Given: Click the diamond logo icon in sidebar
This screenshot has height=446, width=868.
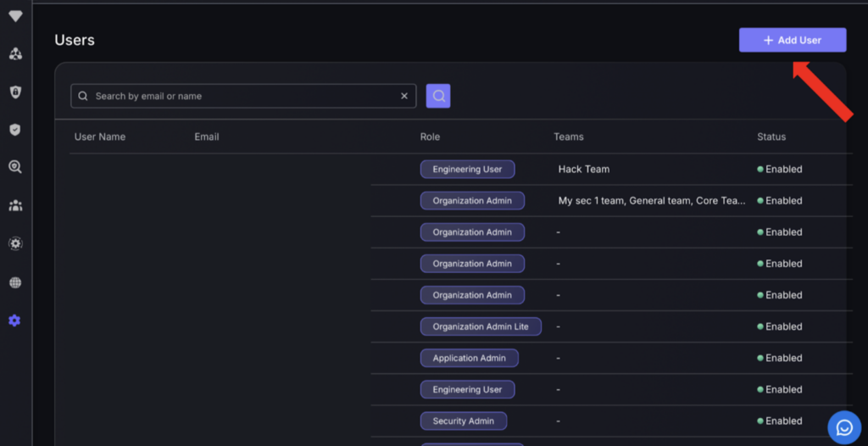Looking at the screenshot, I should click(x=15, y=16).
